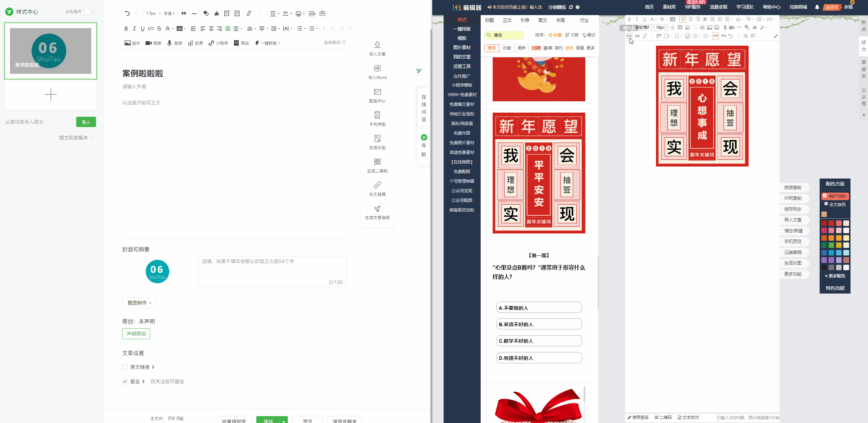Click the undo arrow in left editor toolbar

[x=127, y=13]
